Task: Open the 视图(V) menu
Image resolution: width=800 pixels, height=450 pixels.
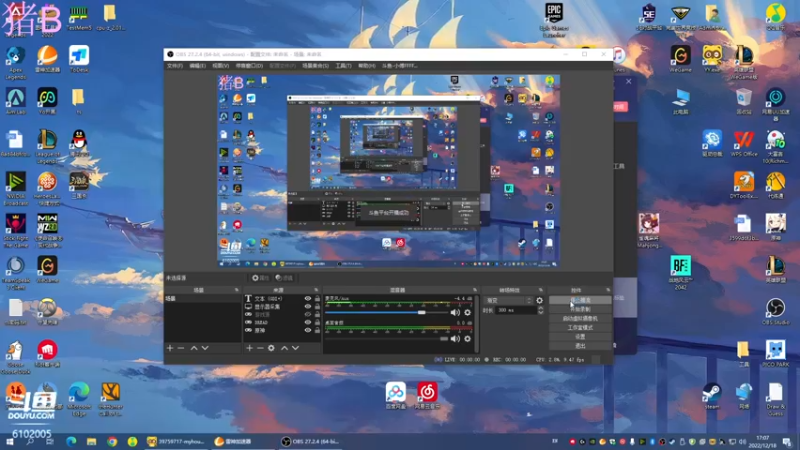Action: [x=220, y=66]
